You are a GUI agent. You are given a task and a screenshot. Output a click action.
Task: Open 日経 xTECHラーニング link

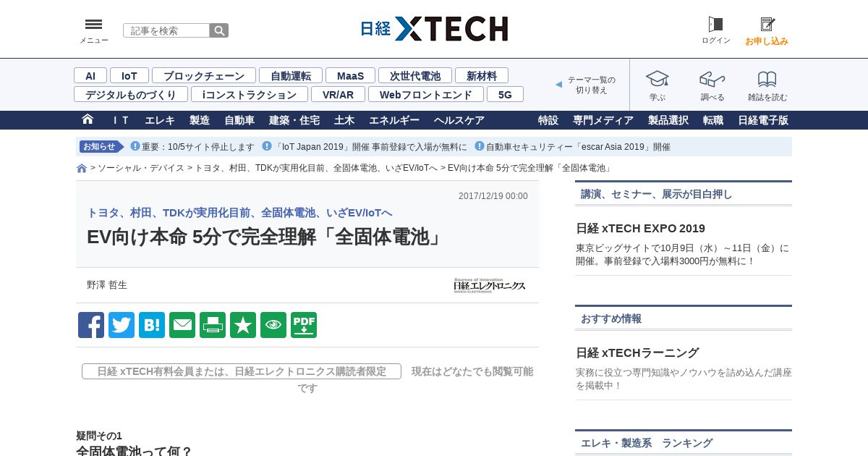[x=637, y=353]
